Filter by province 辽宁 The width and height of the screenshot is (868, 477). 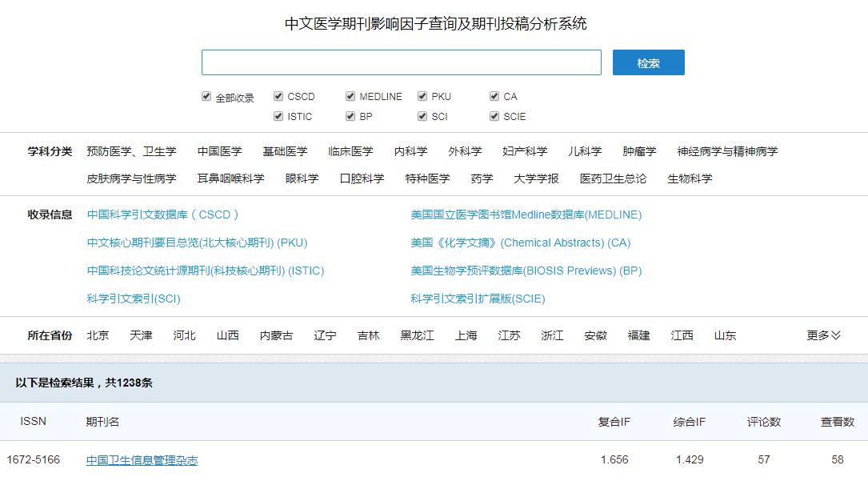[325, 335]
